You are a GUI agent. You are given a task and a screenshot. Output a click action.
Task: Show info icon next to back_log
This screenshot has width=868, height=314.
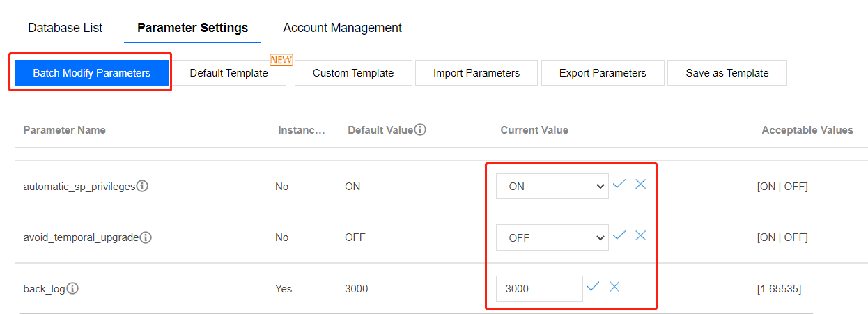pos(72,288)
